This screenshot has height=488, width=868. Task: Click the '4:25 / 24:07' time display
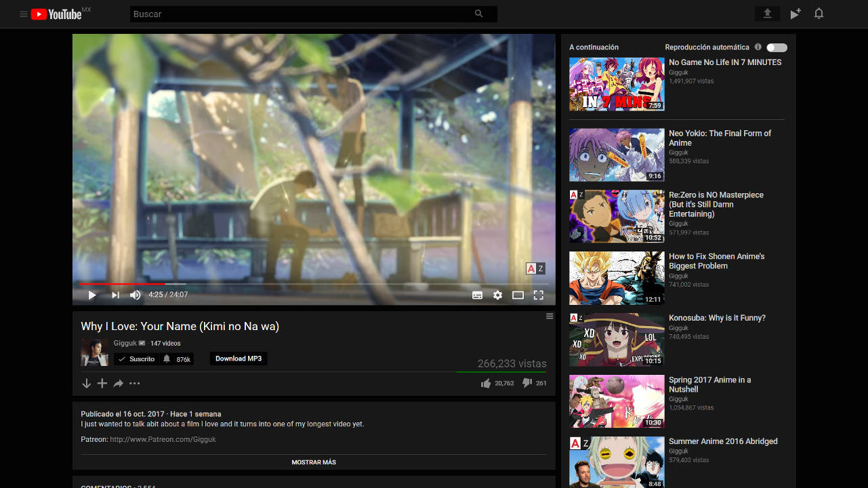pos(168,295)
